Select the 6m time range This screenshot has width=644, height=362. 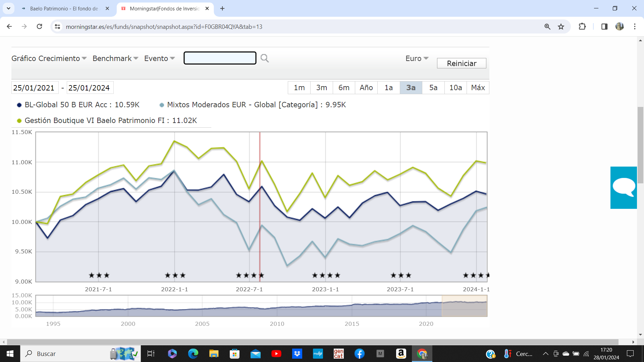tap(344, 87)
